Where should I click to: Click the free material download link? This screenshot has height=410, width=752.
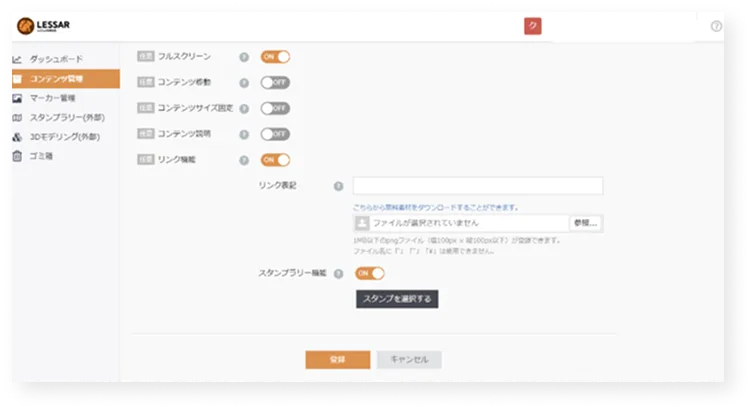coord(435,208)
